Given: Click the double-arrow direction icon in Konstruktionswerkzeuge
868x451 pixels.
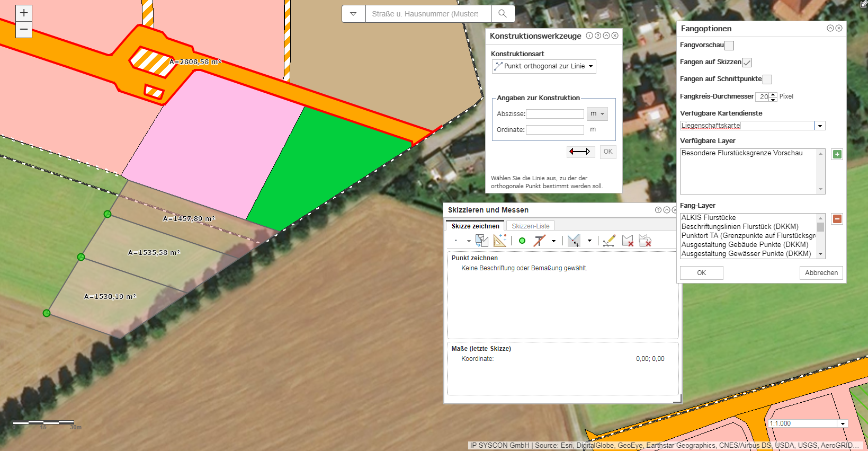Looking at the screenshot, I should click(x=580, y=152).
